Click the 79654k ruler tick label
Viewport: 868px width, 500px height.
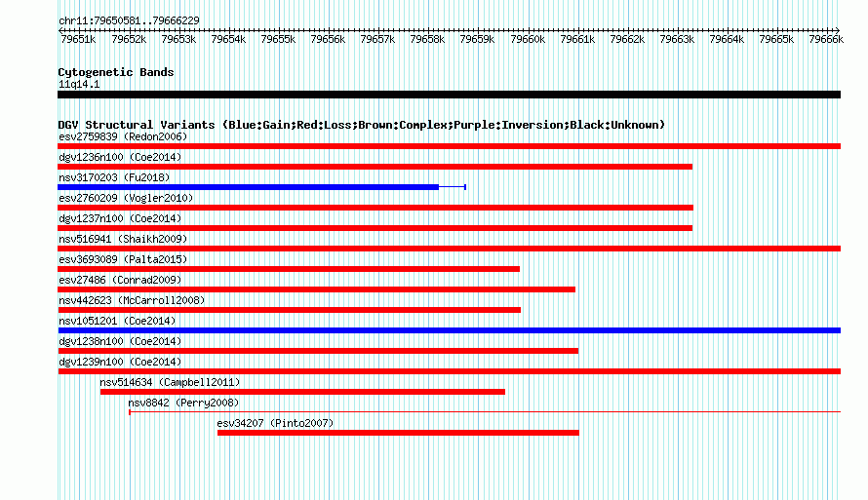pyautogui.click(x=228, y=39)
